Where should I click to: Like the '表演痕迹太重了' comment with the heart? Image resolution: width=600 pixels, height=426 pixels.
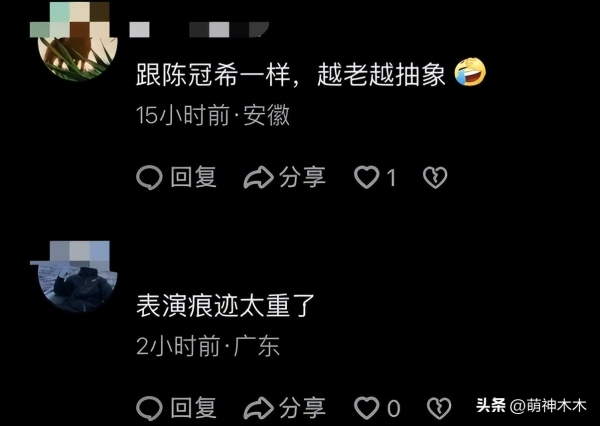367,408
